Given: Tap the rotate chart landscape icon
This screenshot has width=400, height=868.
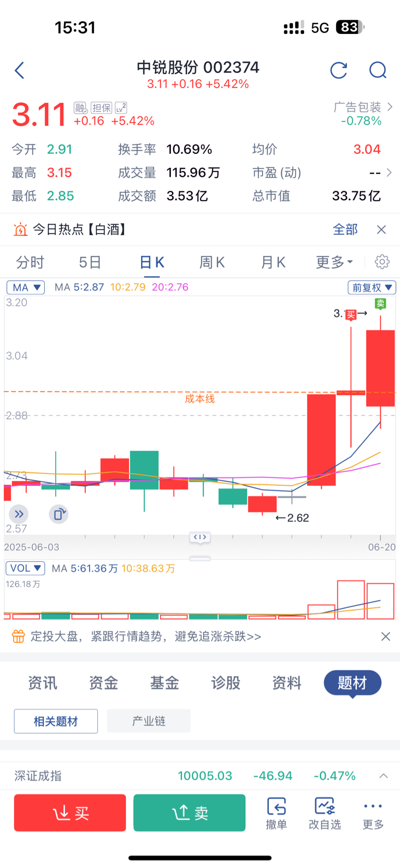Looking at the screenshot, I should click(58, 514).
